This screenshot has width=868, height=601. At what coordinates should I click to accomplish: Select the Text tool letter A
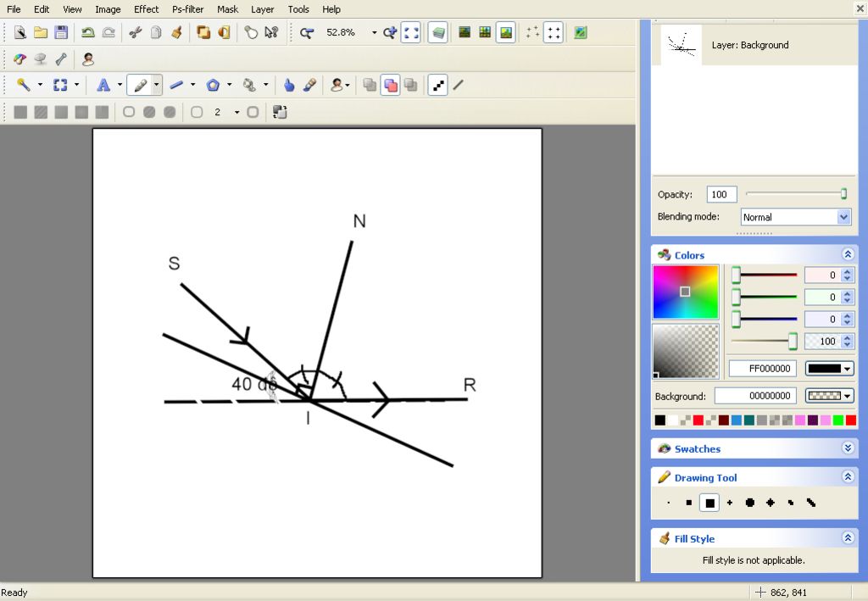point(103,85)
